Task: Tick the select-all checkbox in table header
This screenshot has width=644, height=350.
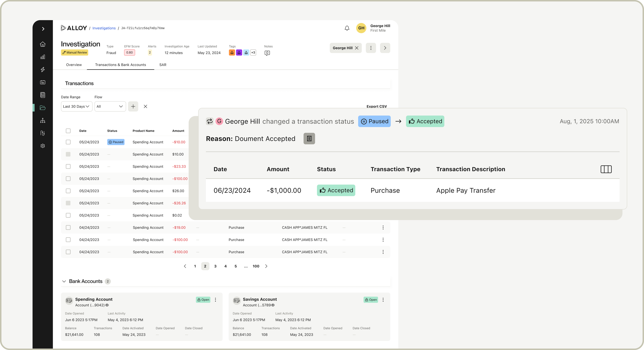Action: pos(68,131)
